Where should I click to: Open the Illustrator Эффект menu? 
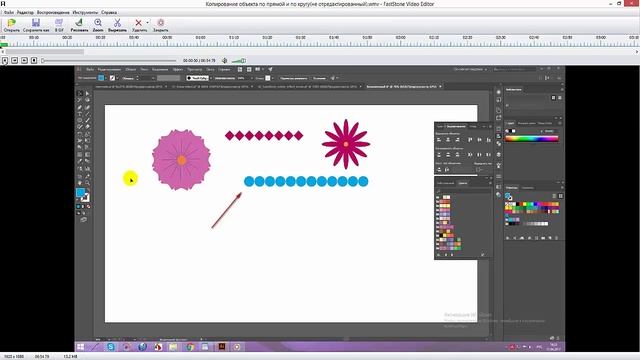[178, 69]
